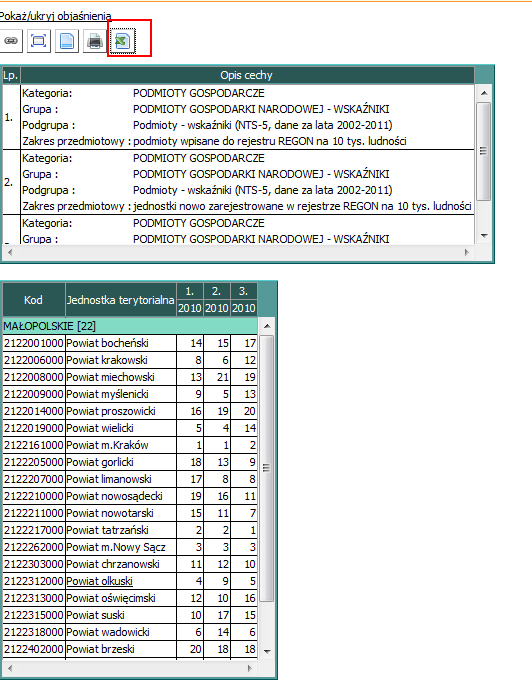Screen dimensions: 532x699
Task: Select Powiat m.Nowy Sącz row name
Action: click(116, 547)
